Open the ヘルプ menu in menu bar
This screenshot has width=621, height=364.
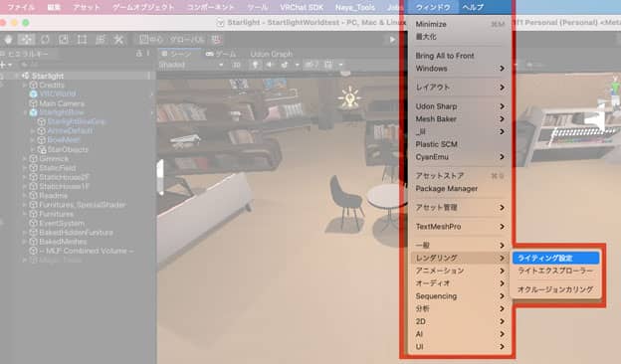point(473,7)
